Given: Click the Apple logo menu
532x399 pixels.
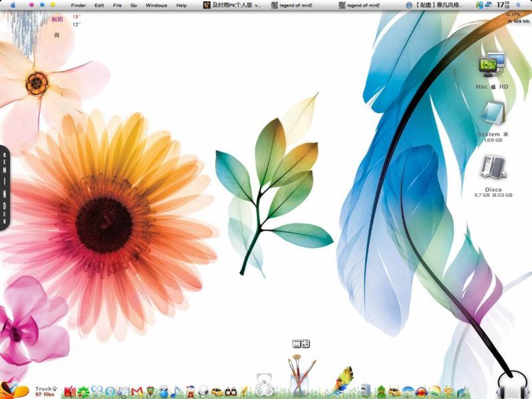Looking at the screenshot, I should [x=13, y=5].
